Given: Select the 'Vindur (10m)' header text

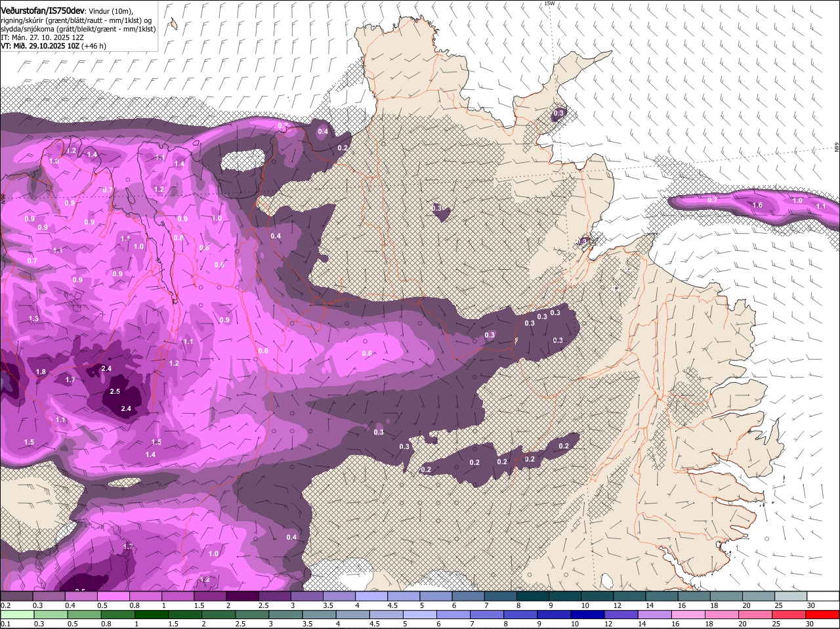Looking at the screenshot, I should tap(111, 11).
